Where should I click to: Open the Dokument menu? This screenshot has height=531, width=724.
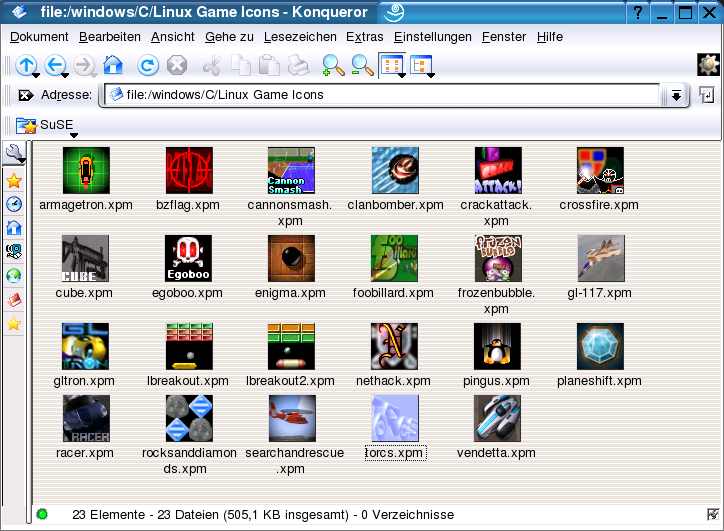tap(39, 37)
